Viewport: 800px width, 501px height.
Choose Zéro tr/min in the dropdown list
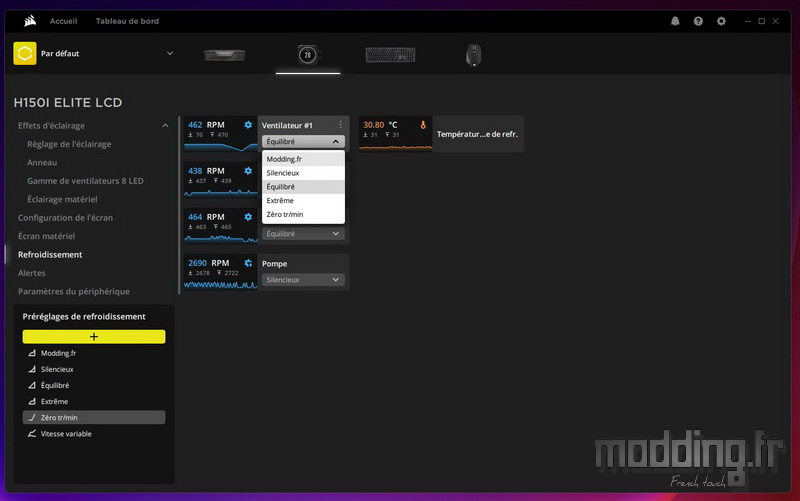[x=303, y=214]
